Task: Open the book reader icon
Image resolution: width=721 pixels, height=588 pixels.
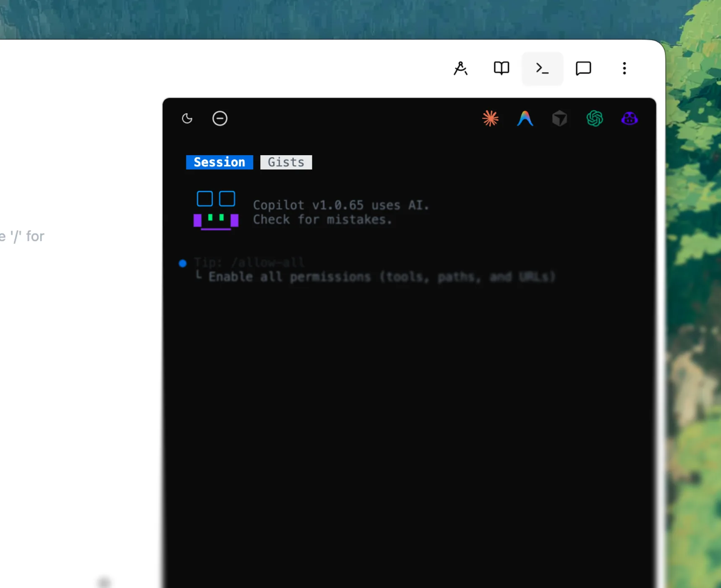Action: click(501, 68)
